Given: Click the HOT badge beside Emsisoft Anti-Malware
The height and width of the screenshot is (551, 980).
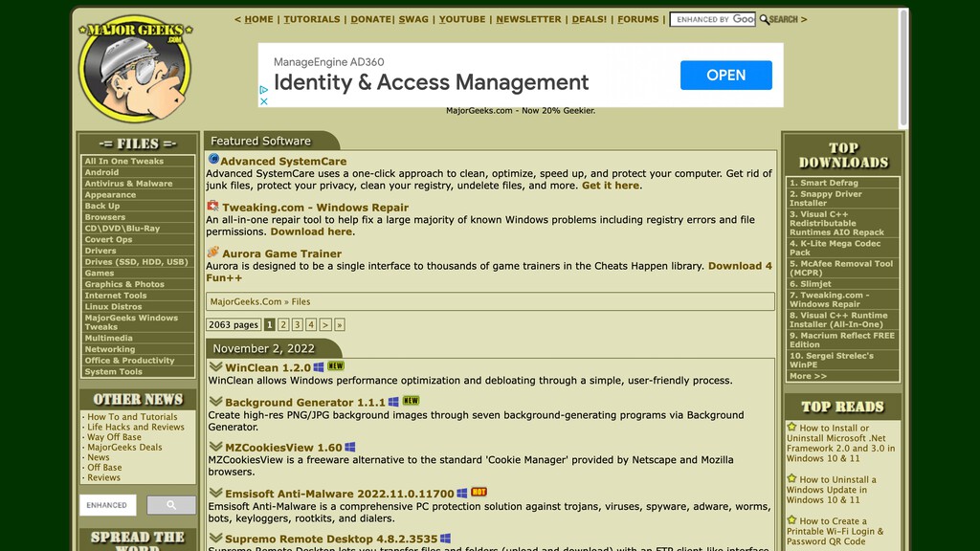Looking at the screenshot, I should 479,493.
